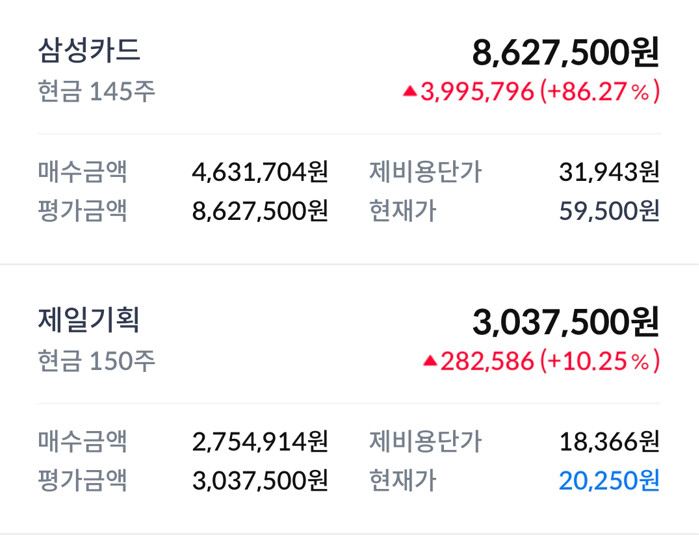This screenshot has width=699, height=535.
Task: Click 제일기획's 제비용단가 label
Action: point(425,441)
